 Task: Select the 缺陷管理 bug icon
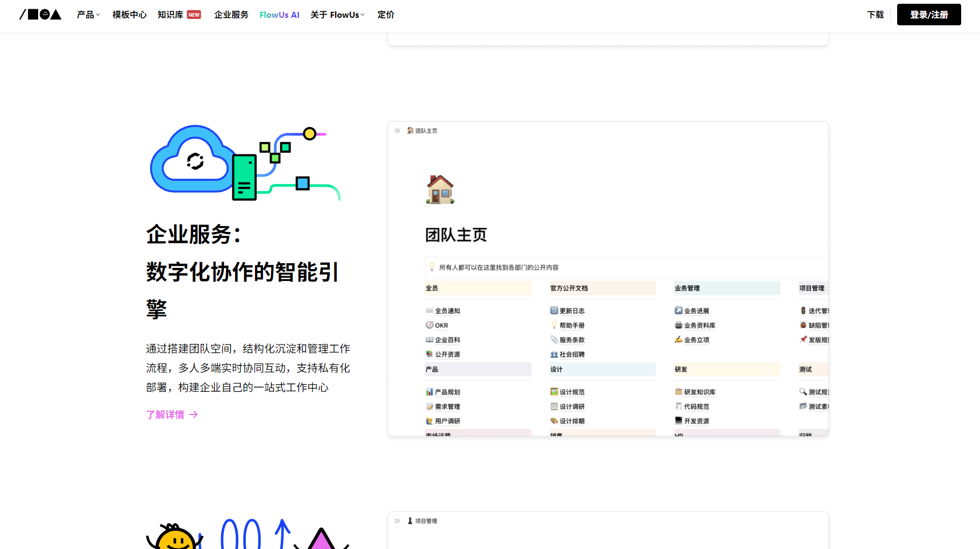802,325
